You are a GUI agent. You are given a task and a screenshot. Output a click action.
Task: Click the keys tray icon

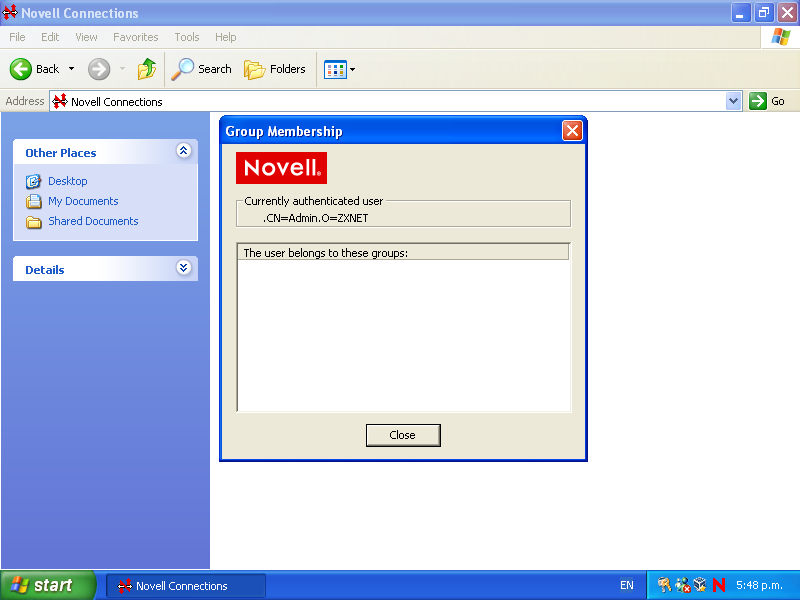664,585
